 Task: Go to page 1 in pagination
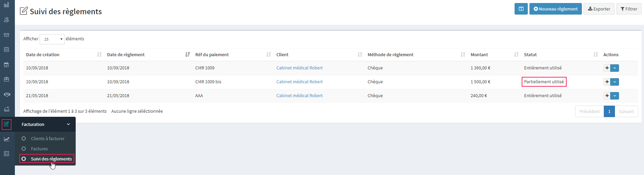609,111
